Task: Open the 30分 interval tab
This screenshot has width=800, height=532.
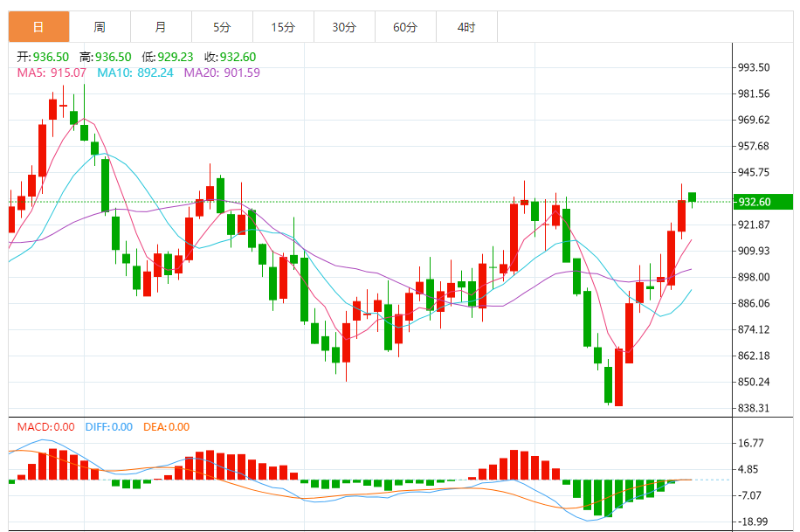Action: pos(344,27)
